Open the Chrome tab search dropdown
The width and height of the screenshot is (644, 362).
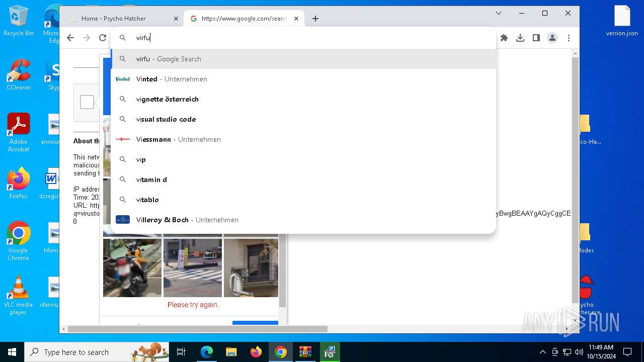(x=499, y=13)
